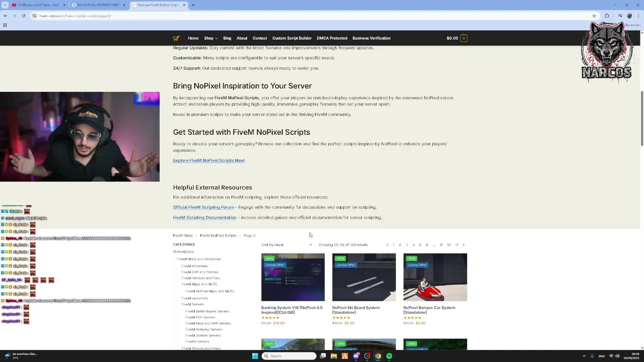Open NoPixel Ski Board System thumbnail
This screenshot has height=362, width=644.
click(364, 277)
